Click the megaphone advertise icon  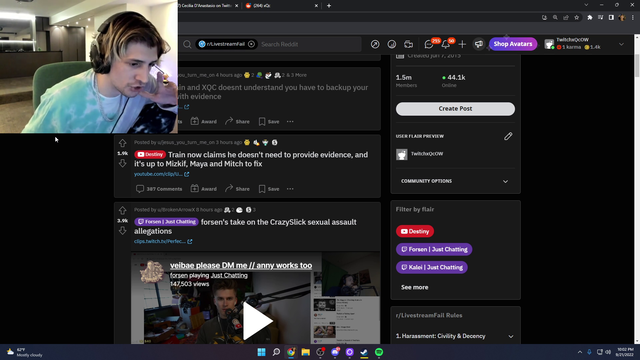coord(478,44)
